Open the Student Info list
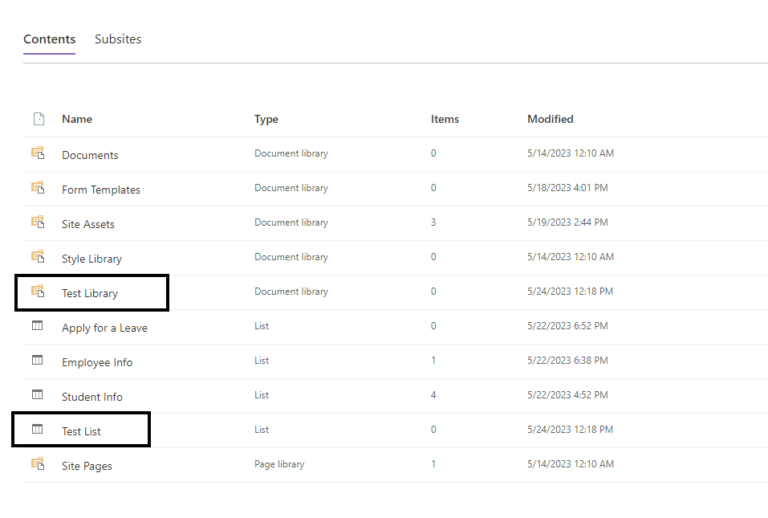Screen dimensions: 768x518 (92, 397)
